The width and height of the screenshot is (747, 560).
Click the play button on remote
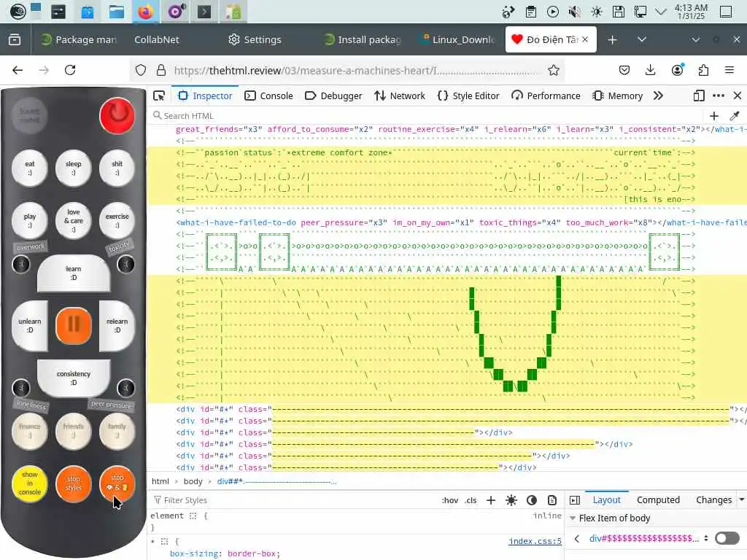point(29,220)
